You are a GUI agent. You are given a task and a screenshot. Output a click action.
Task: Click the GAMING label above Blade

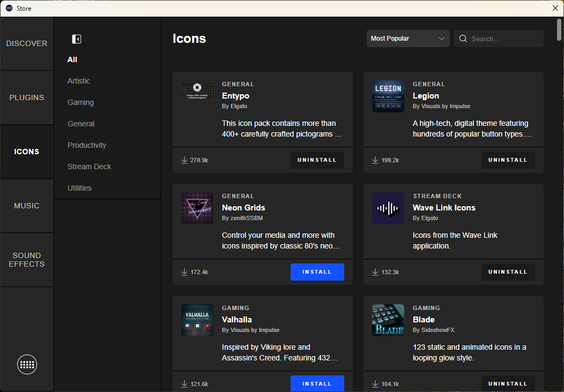coord(426,308)
